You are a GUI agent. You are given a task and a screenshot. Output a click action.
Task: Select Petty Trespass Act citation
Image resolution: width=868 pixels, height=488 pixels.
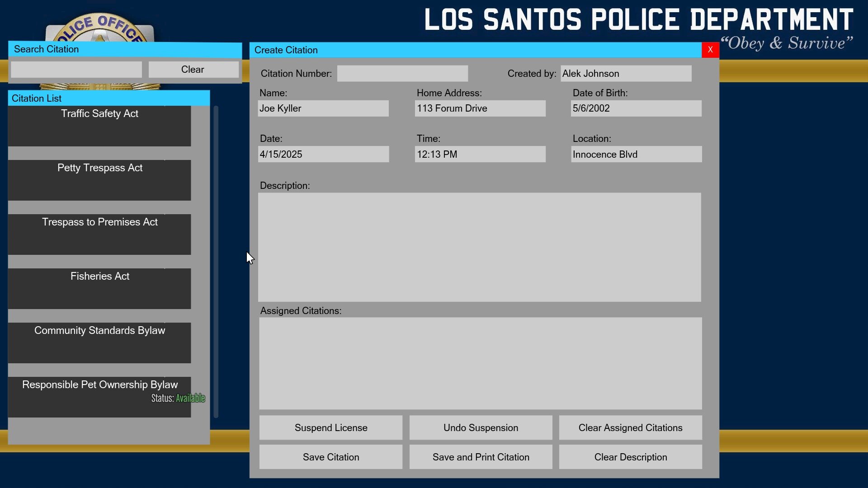99,180
